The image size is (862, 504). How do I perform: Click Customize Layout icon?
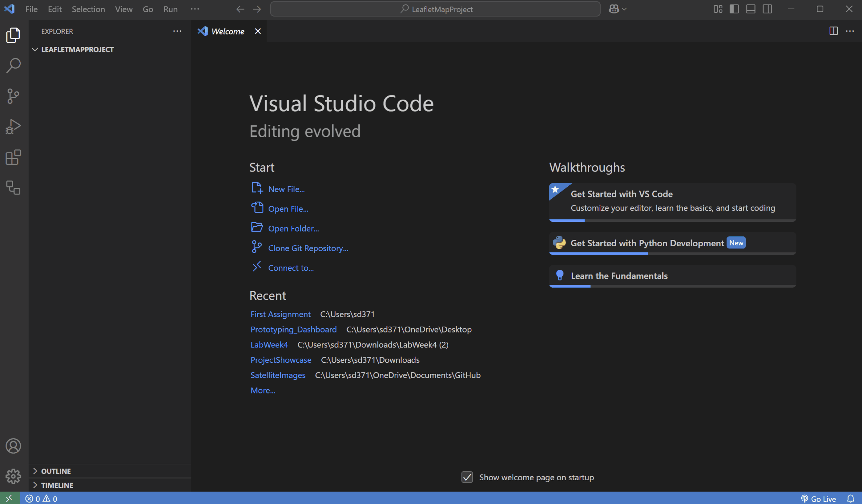718,9
